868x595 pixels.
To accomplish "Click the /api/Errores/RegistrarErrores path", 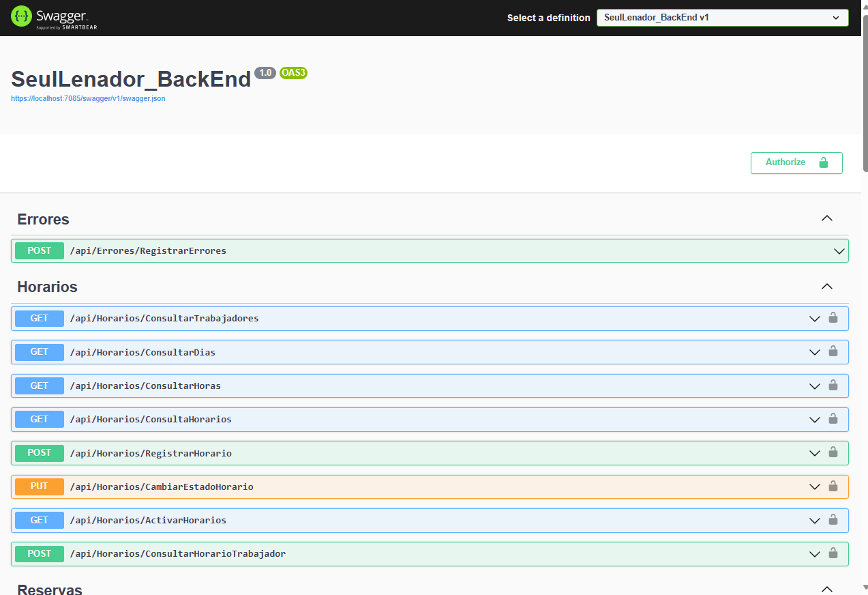I will pos(148,251).
